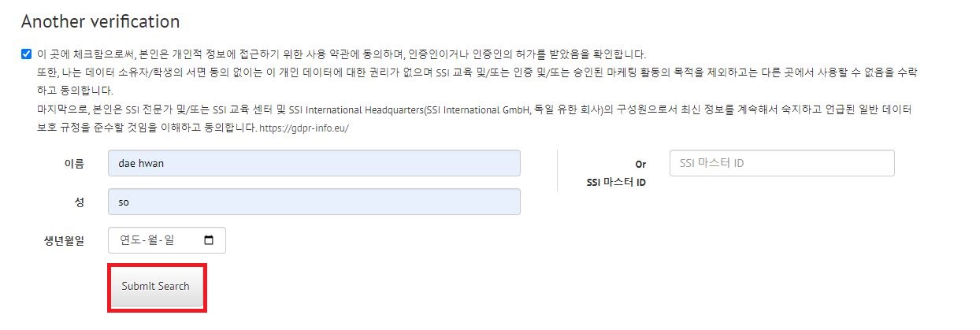Click the paragraph starting with '또한'
The height and width of the screenshot is (330, 980).
coord(477,80)
